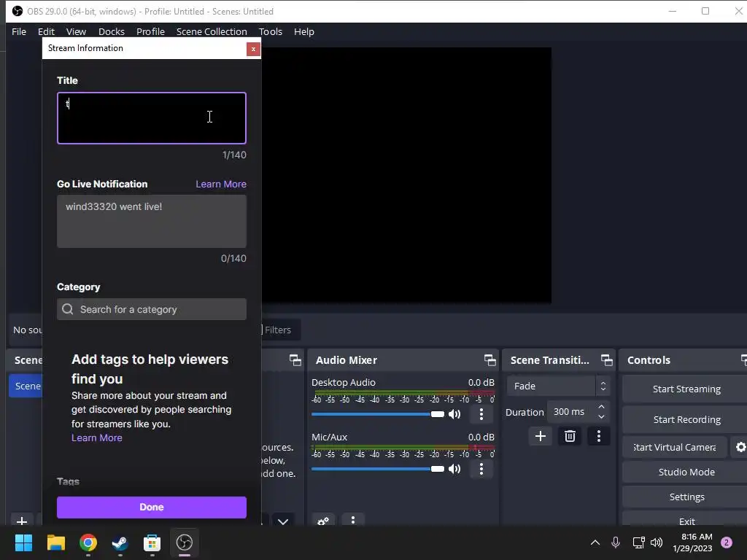Click the microphone tray icon
Image resolution: width=747 pixels, height=560 pixels.
tap(616, 542)
